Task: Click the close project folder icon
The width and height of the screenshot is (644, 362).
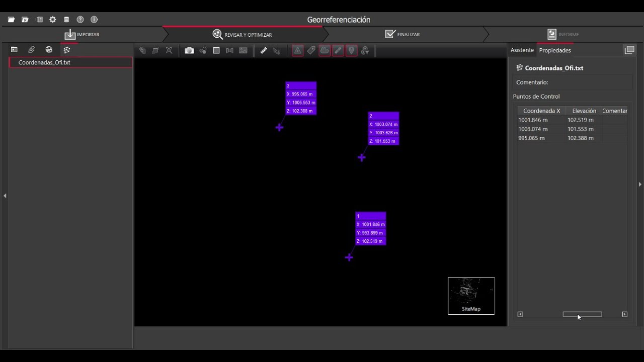Action: tap(25, 20)
